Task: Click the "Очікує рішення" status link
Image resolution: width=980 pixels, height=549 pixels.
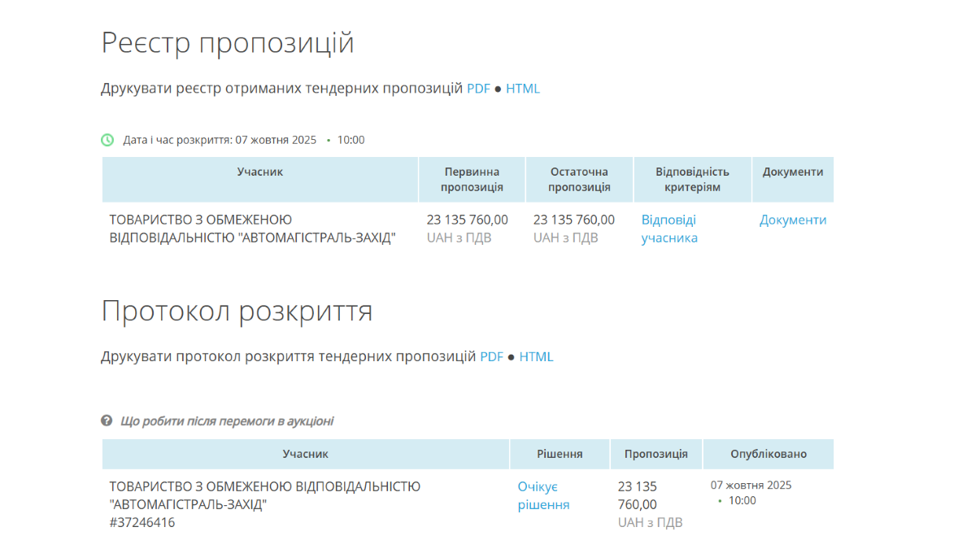Action: click(543, 495)
